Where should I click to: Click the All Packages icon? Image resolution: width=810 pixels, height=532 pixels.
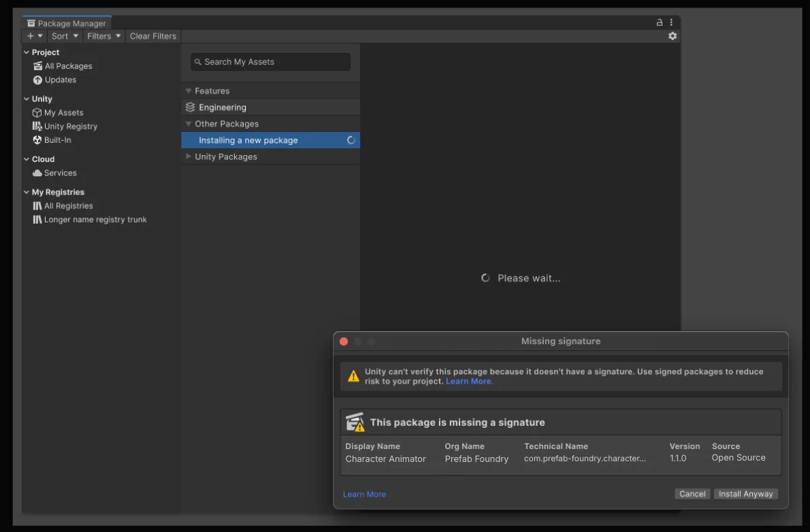point(38,66)
